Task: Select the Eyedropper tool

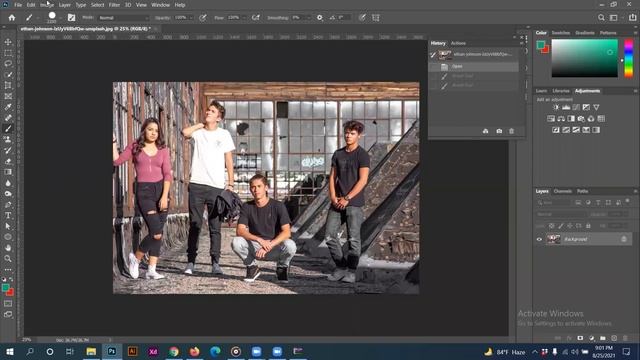Action: [x=8, y=107]
